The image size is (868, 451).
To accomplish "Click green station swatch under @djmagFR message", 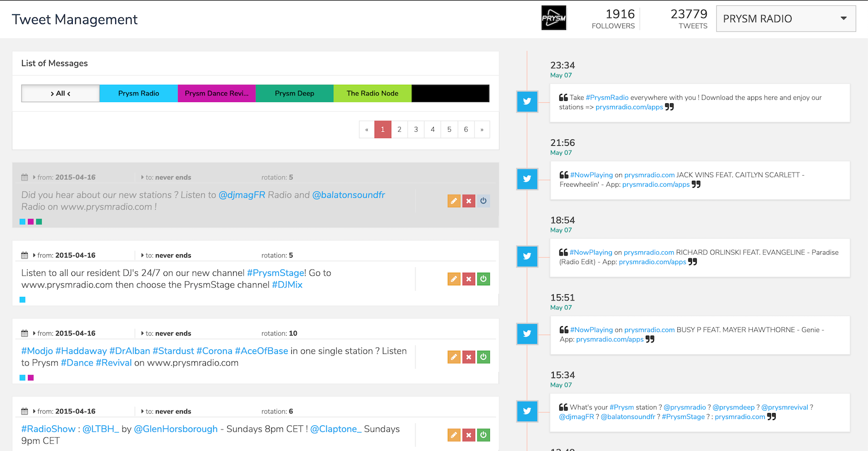I will pos(39,222).
